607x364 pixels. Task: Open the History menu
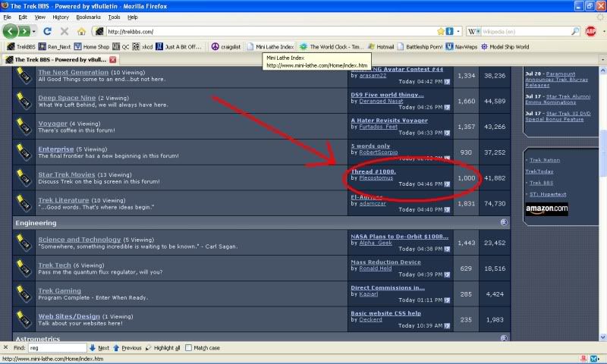[x=61, y=17]
